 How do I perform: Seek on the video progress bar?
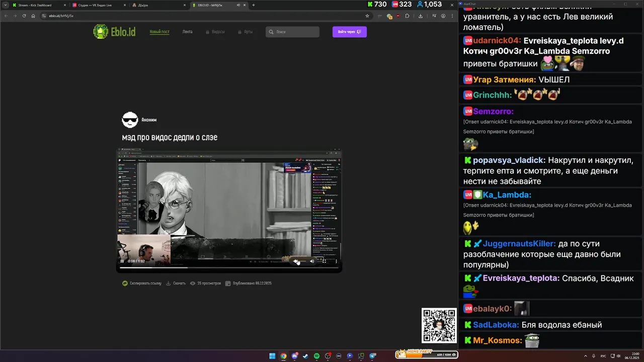click(229, 267)
